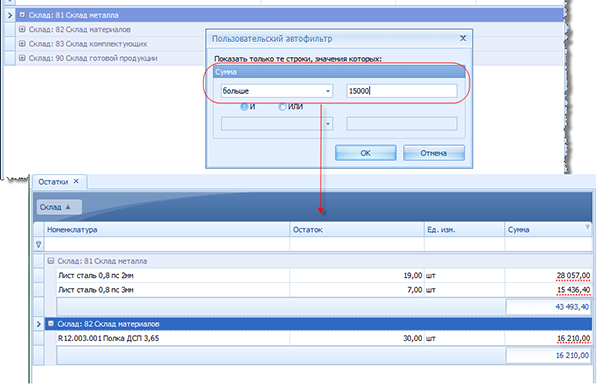
Task: Open the filter icon in the Сумма header
Action: pos(587,227)
